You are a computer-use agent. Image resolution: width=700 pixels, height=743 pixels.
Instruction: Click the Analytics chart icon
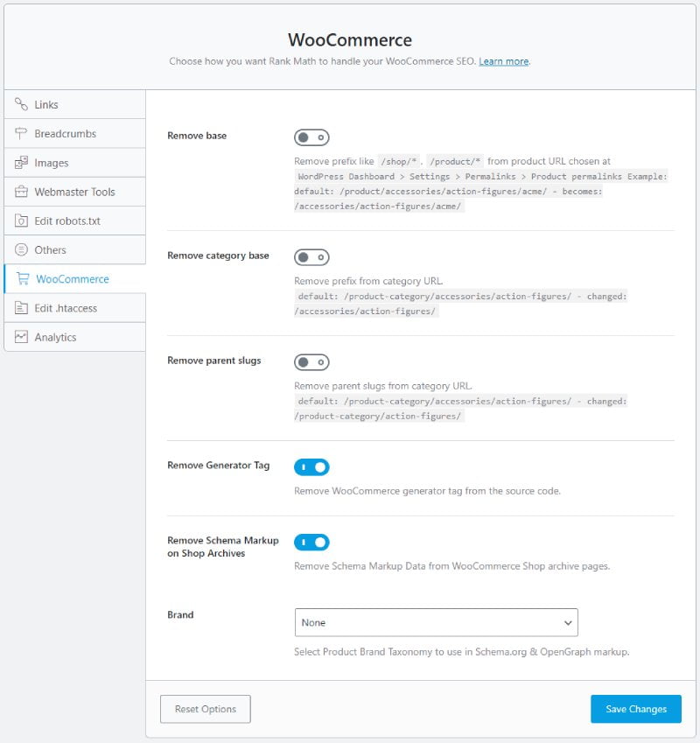point(21,337)
